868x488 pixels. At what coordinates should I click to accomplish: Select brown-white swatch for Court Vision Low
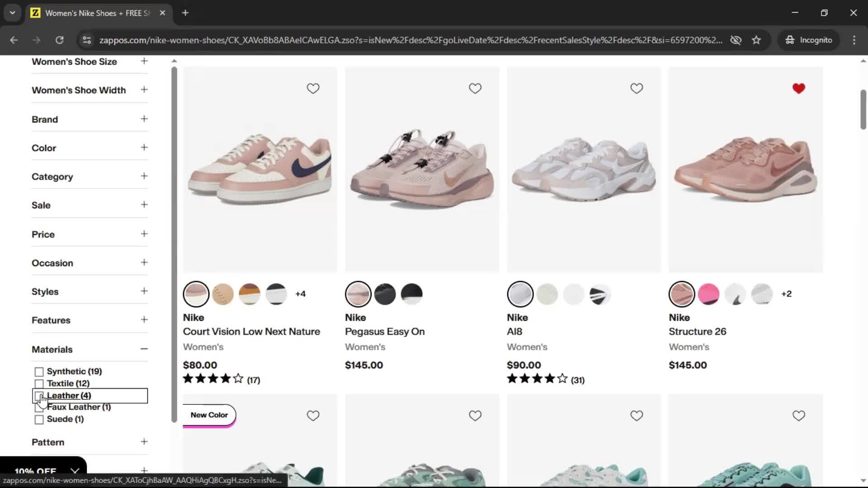(x=250, y=294)
